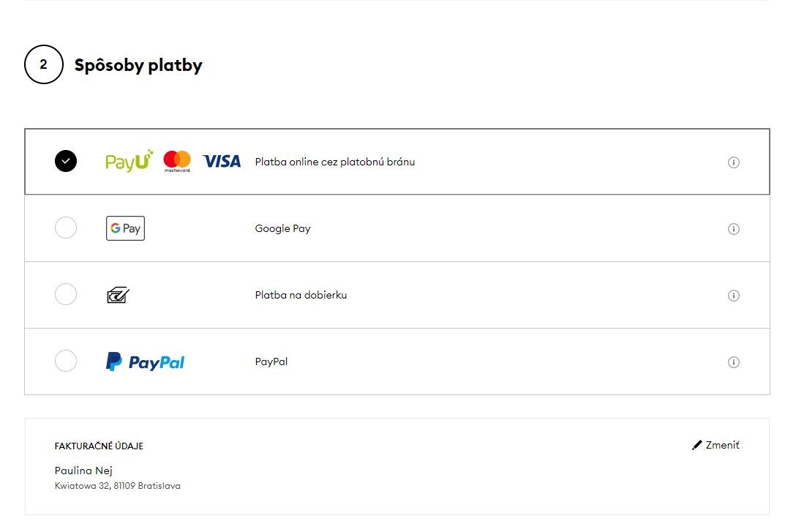Click Zmeniť to edit billing details
Image resolution: width=796 pixels, height=532 pixels.
[722, 445]
